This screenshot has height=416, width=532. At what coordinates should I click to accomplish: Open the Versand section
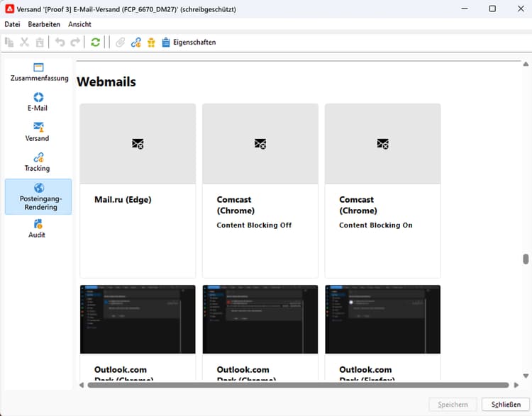coord(38,132)
